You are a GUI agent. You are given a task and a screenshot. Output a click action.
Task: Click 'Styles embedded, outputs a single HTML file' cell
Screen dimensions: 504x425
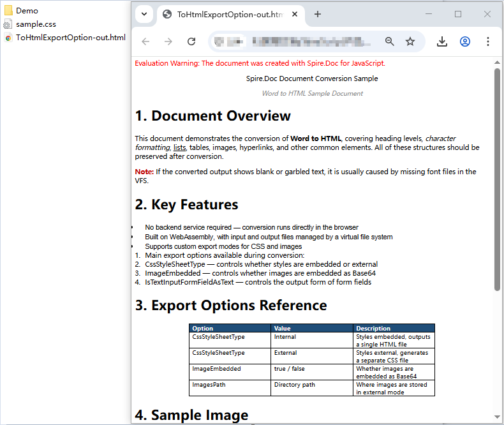click(393, 341)
